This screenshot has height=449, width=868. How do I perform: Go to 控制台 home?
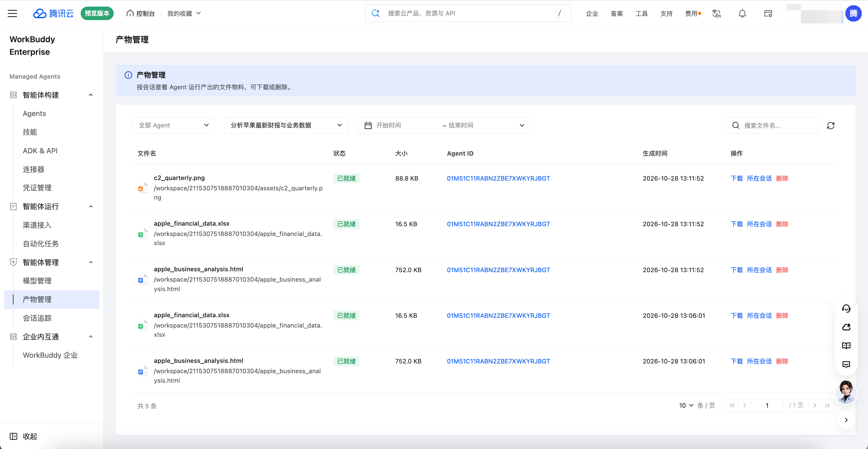[x=141, y=13]
